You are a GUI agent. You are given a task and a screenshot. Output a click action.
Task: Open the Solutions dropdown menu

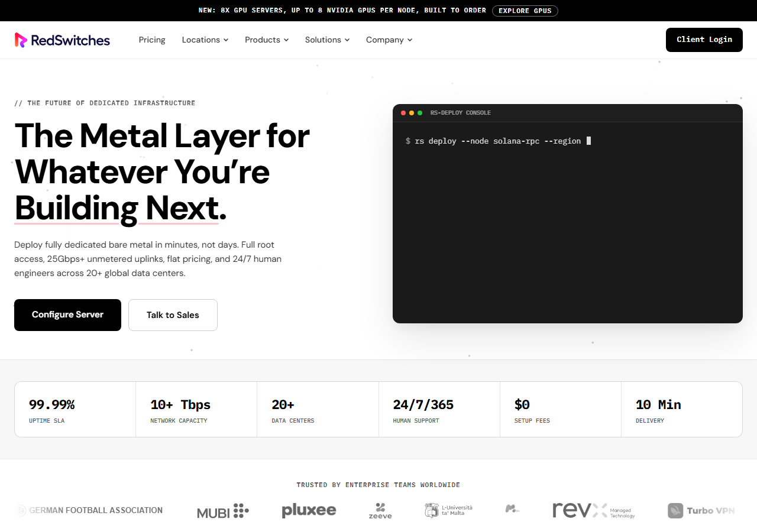pos(328,40)
